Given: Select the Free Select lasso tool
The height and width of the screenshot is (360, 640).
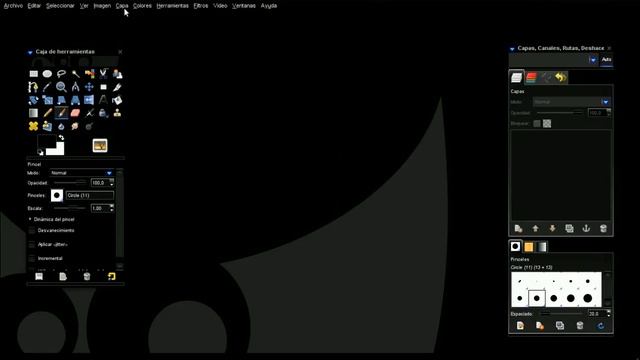Looking at the screenshot, I should [x=61, y=74].
